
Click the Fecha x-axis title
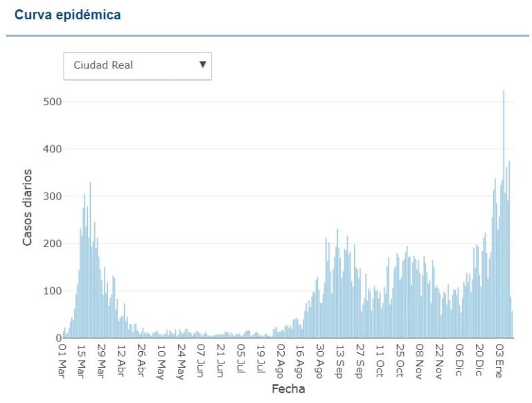point(287,389)
